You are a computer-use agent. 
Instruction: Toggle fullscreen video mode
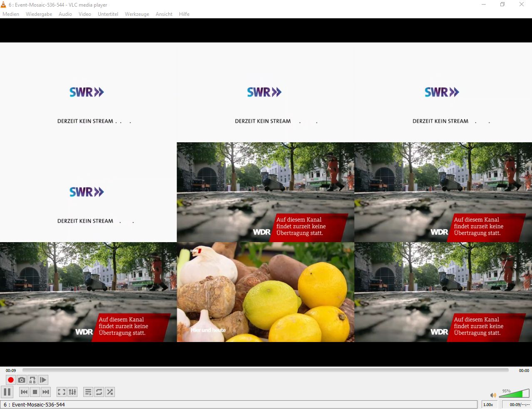coord(62,392)
